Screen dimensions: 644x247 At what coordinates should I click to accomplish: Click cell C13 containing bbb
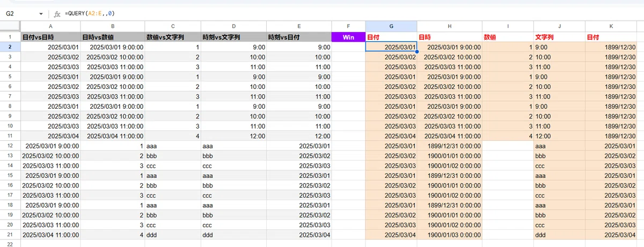[x=173, y=156]
